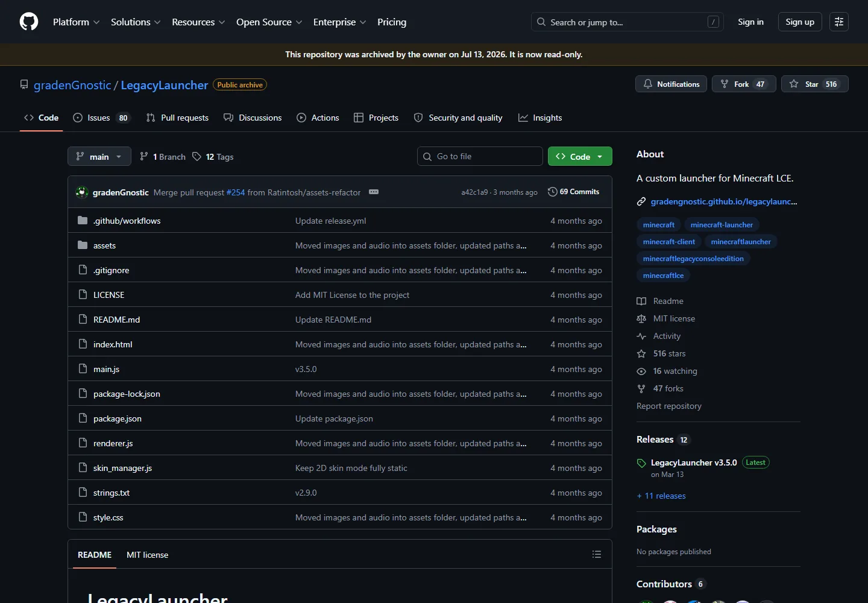Expand the Solutions navigation menu
Viewport: 868px width, 603px height.
tap(136, 22)
